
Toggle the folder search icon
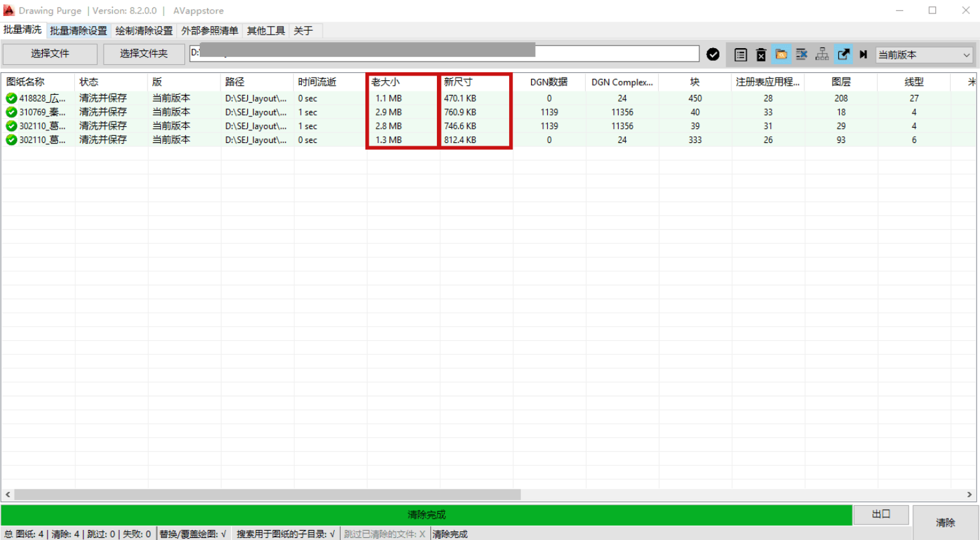(x=781, y=55)
